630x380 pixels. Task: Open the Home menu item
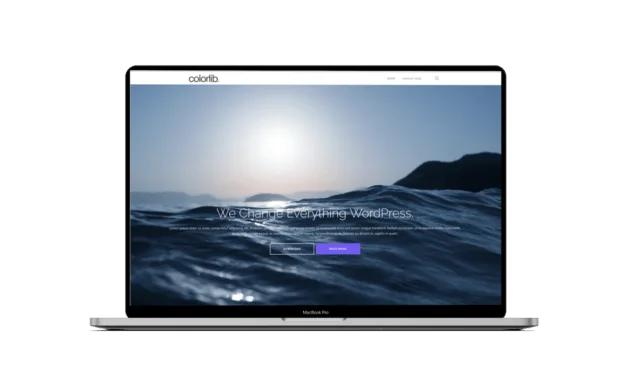click(x=391, y=79)
